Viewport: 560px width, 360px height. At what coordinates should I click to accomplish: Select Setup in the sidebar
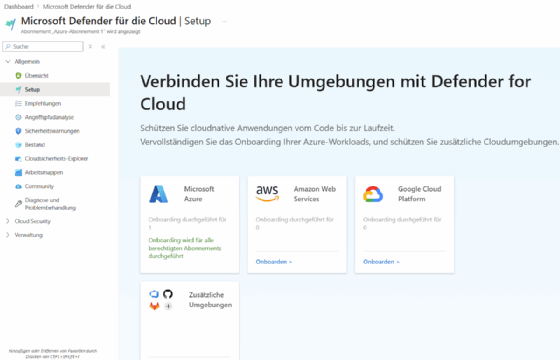click(32, 89)
